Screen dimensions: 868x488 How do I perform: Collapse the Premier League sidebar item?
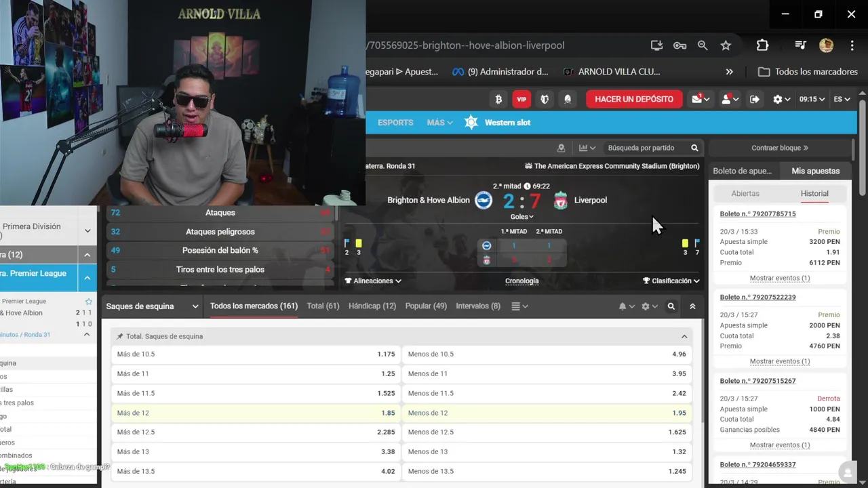(x=87, y=277)
